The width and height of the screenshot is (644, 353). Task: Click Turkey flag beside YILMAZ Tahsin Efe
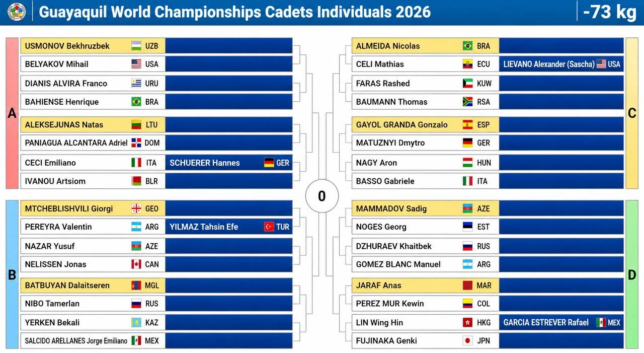coord(269,227)
